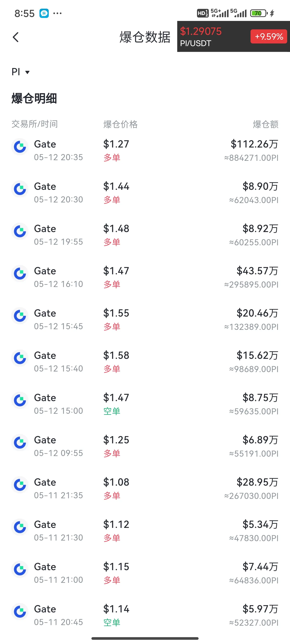This screenshot has width=290, height=644.
Task: Tap Gate logo for 05-12 15:45 entry
Action: [20, 316]
